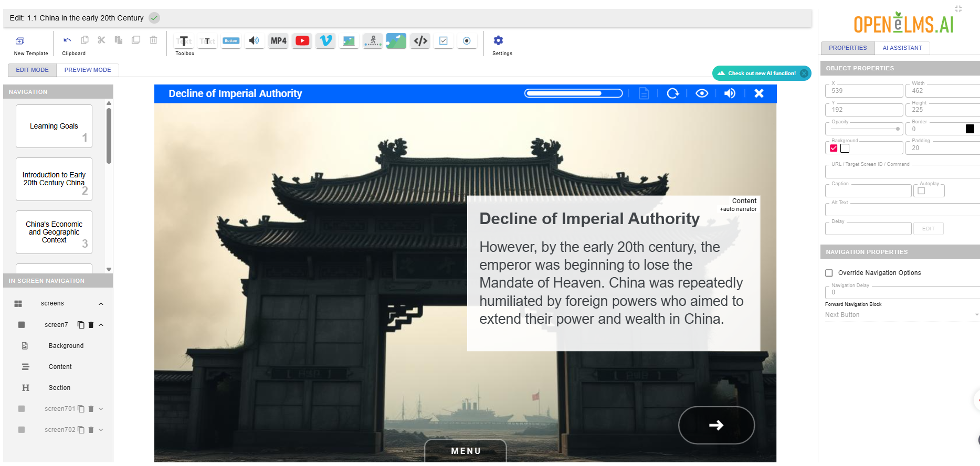
Task: Click the Check out new AI function banner
Action: point(762,73)
